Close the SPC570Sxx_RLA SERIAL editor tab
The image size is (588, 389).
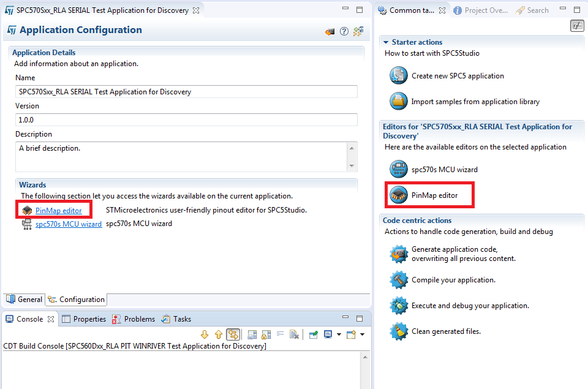coord(196,10)
